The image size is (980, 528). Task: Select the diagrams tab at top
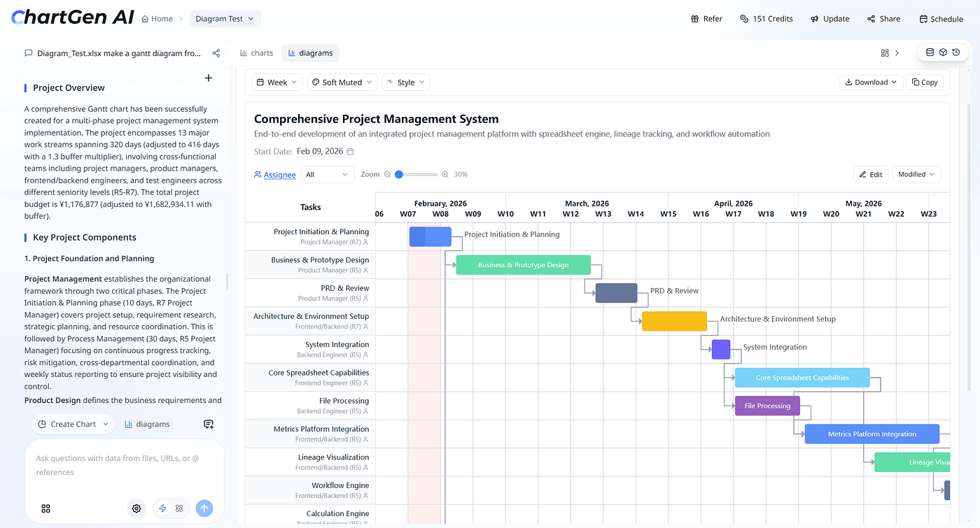(x=311, y=53)
